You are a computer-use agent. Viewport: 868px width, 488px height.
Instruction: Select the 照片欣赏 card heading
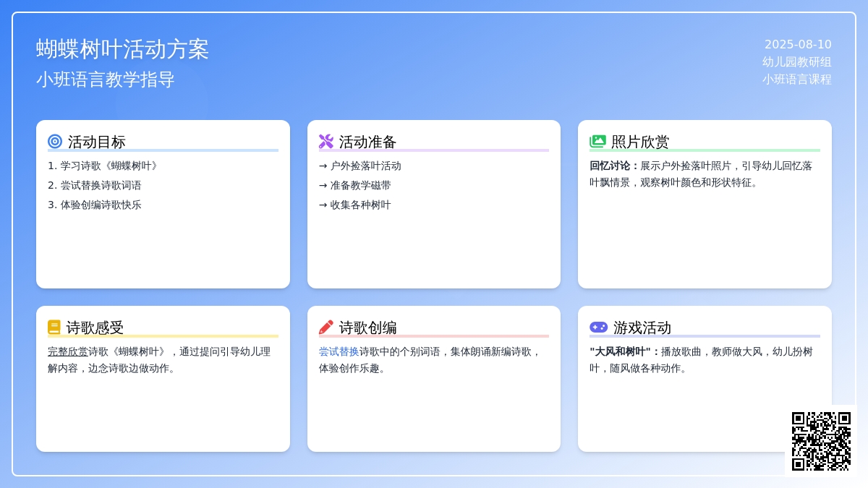pos(640,142)
